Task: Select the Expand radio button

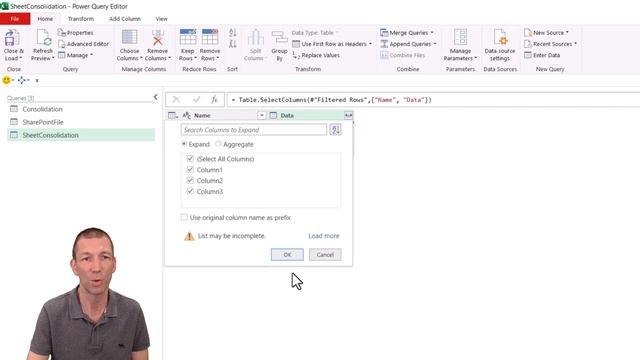Action: (x=184, y=144)
